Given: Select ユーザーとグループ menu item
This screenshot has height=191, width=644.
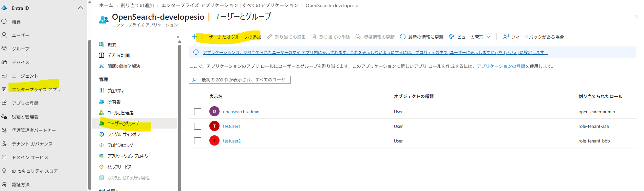Looking at the screenshot, I should (135, 123).
